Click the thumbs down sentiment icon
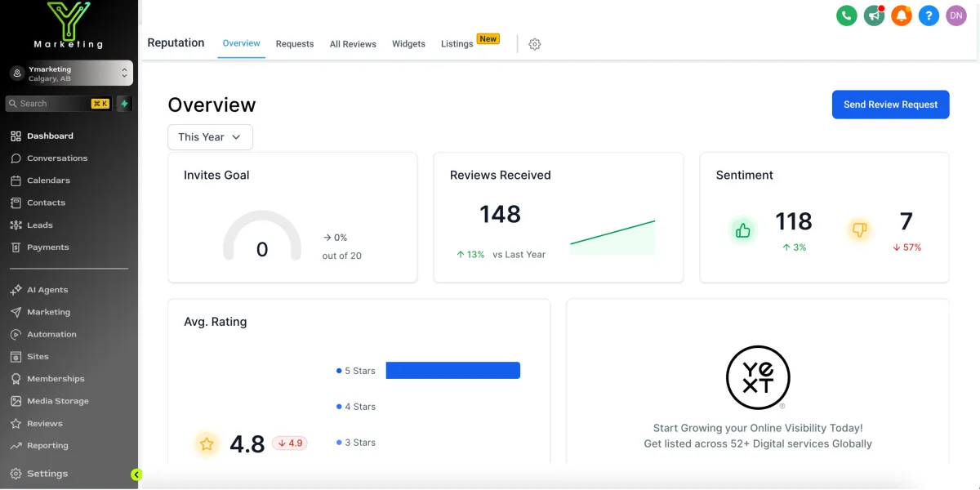 [859, 230]
